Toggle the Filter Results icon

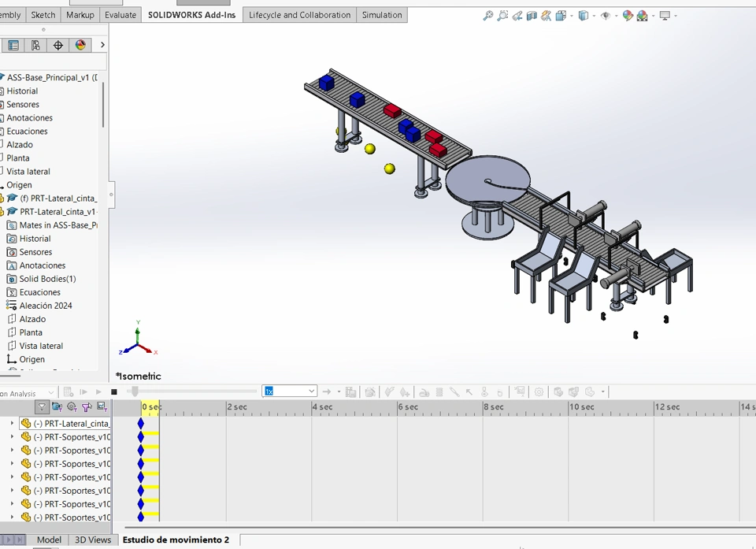click(x=102, y=407)
